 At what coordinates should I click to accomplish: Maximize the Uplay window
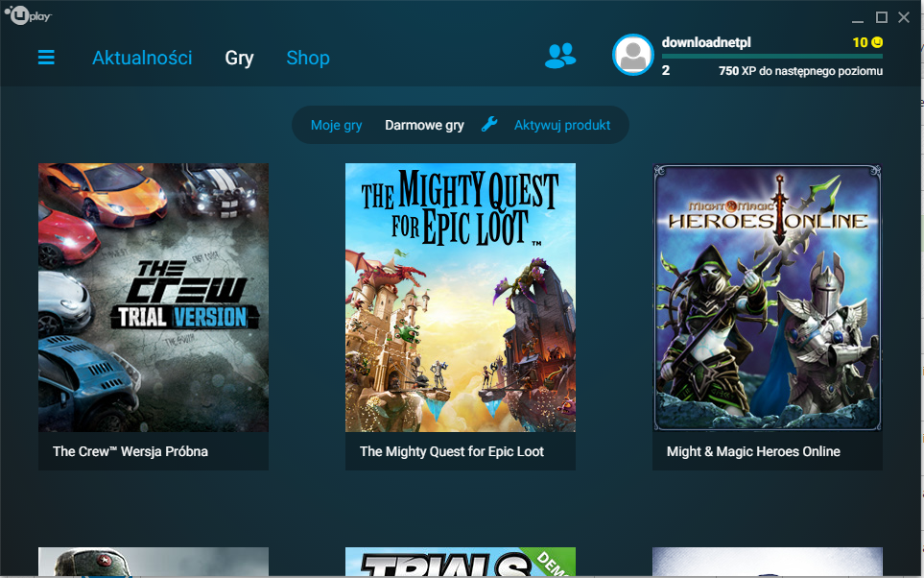click(882, 17)
